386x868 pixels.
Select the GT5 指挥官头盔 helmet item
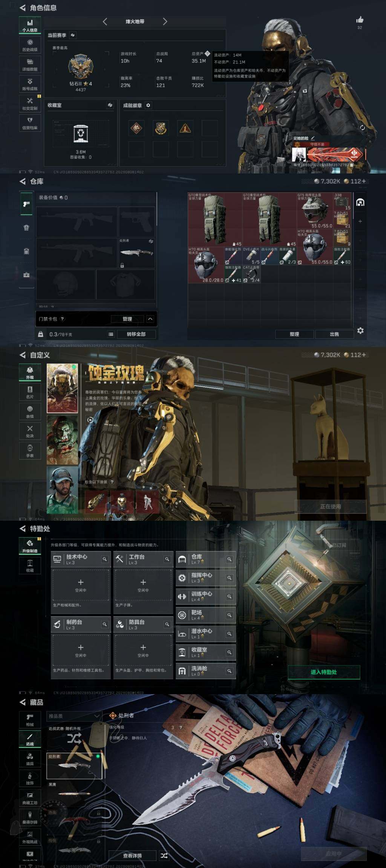(x=315, y=211)
